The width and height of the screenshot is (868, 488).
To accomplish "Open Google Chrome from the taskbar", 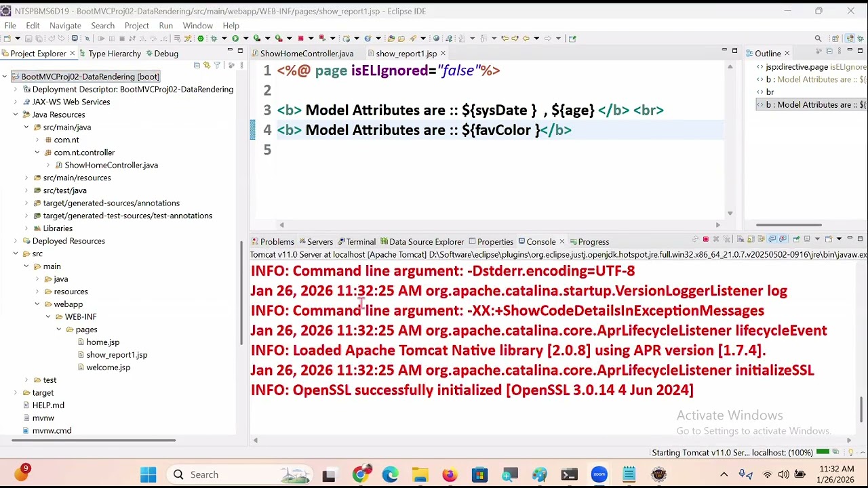I will [360, 474].
